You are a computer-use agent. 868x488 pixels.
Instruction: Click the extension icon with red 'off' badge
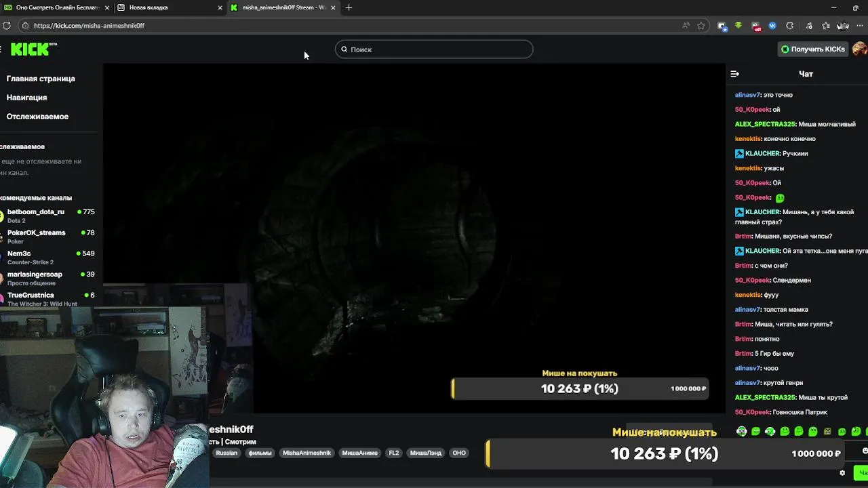756,26
